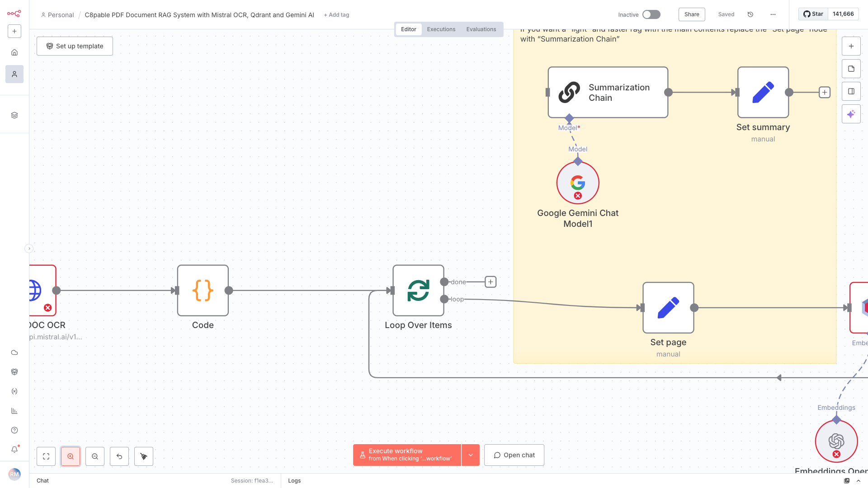Open the Personal project icon in sidebar
The height and width of the screenshot is (488, 868).
pos(14,74)
